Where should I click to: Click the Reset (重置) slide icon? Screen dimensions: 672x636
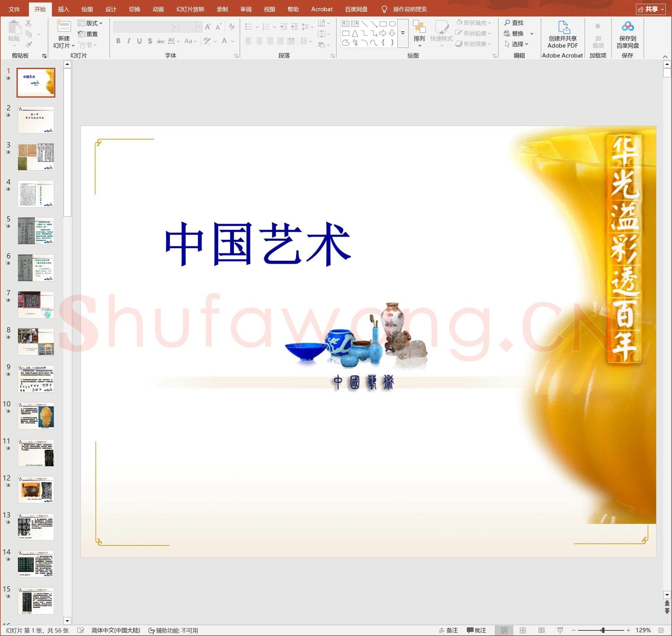click(x=82, y=34)
